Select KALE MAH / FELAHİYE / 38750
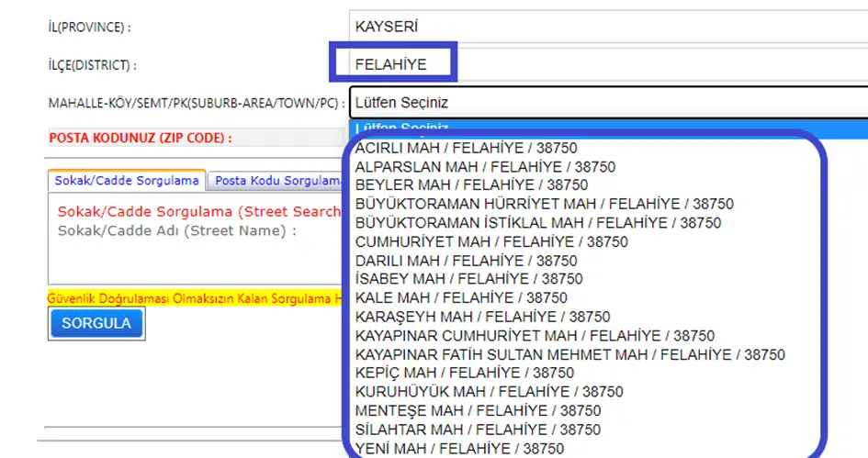This screenshot has height=458, width=868. tap(461, 298)
